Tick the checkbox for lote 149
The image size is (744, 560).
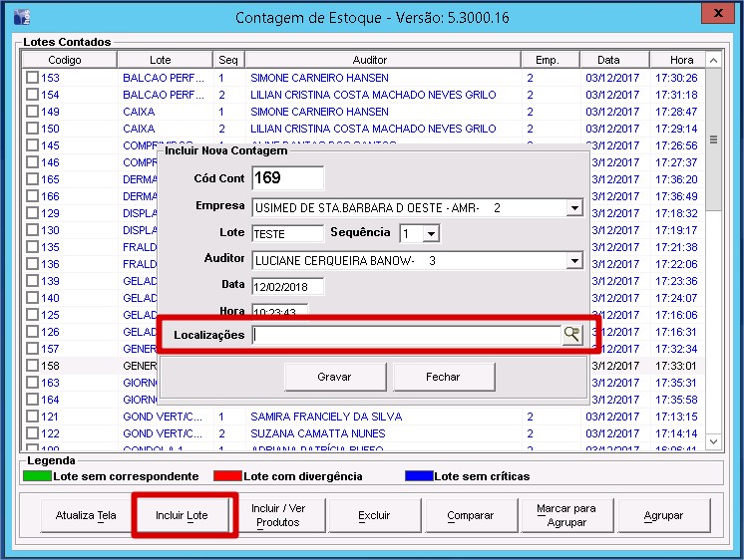pos(33,112)
